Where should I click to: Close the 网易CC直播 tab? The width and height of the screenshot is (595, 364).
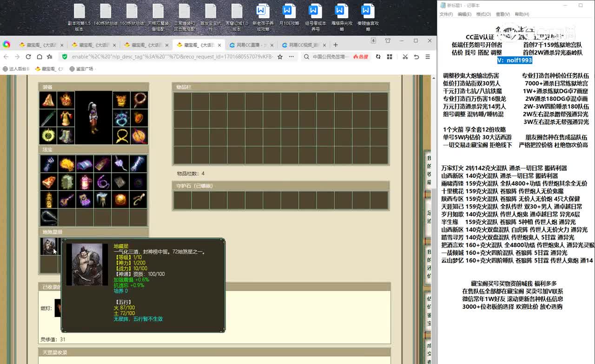tap(272, 45)
